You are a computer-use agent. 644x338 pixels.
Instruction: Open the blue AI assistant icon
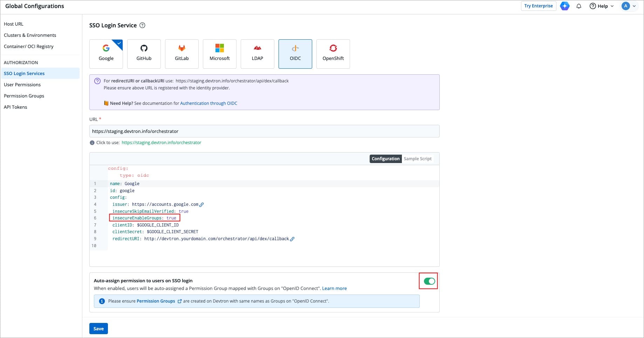pos(564,6)
